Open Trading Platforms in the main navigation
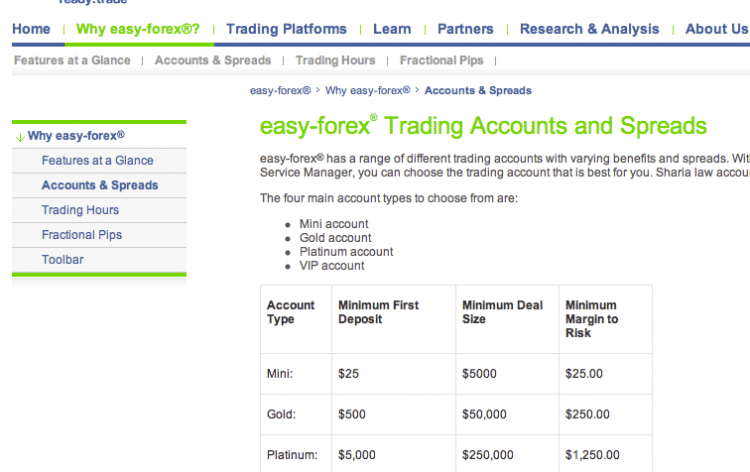This screenshot has width=750, height=472. (286, 29)
